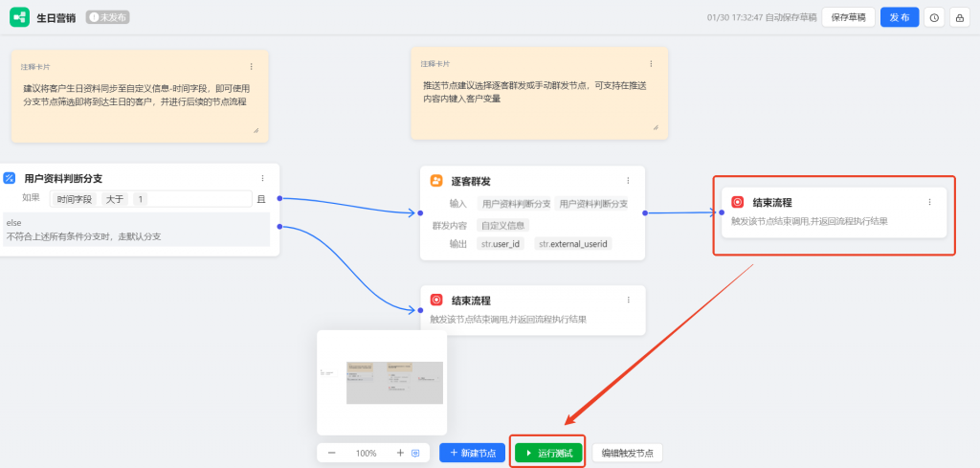Screen dimensions: 980x468
Task: Publish the flow with 发布 button
Action: coord(900,17)
